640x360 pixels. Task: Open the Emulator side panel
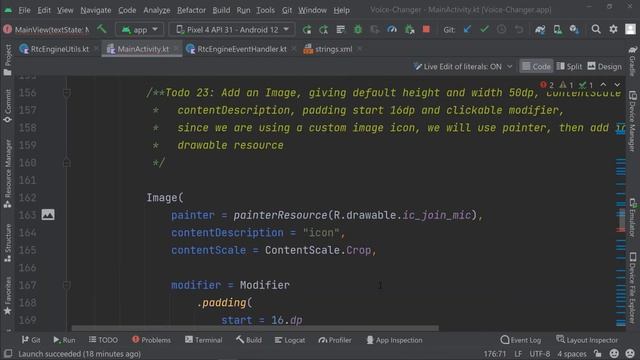[x=633, y=217]
